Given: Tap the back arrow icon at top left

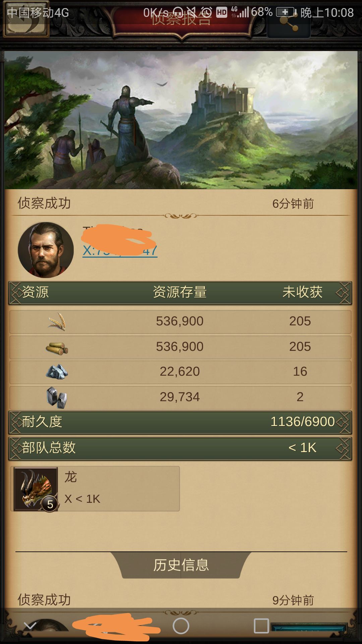Looking at the screenshot, I should [x=26, y=19].
